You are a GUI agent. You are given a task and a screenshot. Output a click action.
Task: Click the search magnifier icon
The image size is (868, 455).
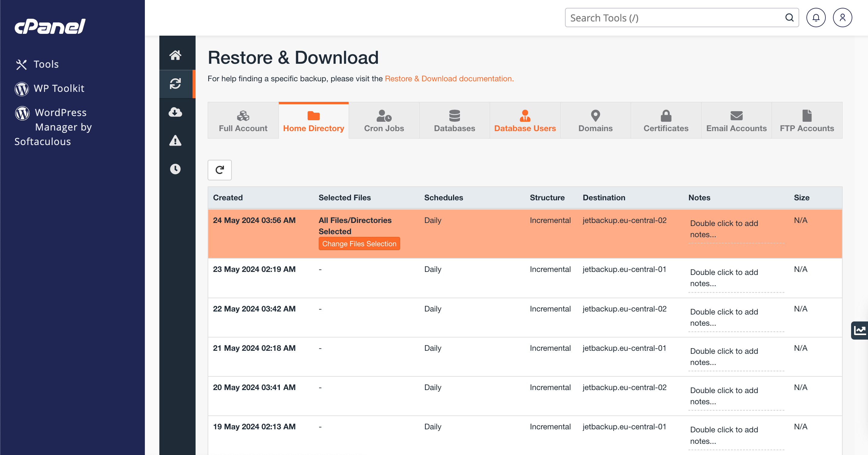click(x=789, y=18)
